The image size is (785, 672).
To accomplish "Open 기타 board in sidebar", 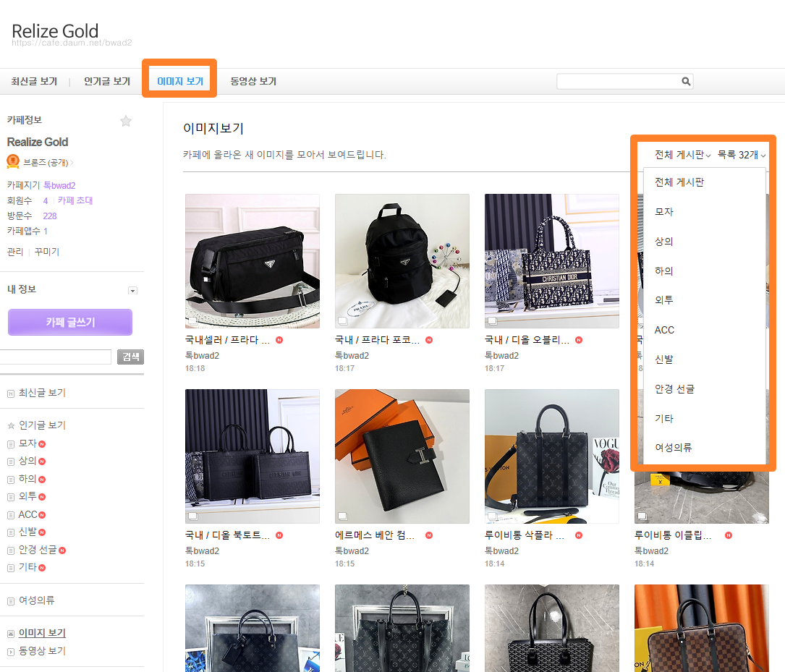I will pos(27,567).
